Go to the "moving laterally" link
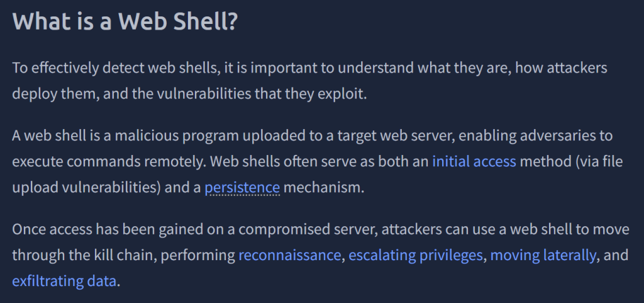The height and width of the screenshot is (303, 644). (543, 255)
